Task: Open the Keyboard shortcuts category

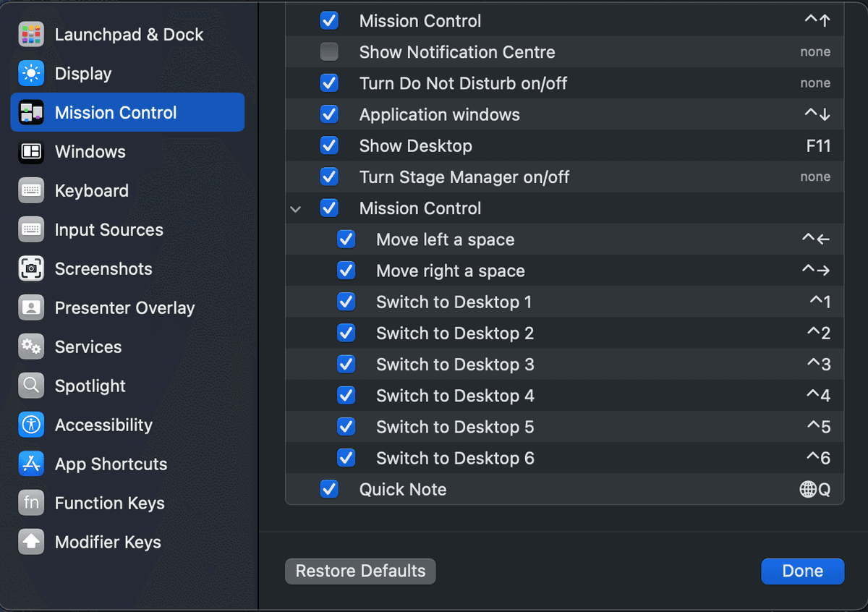Action: (x=91, y=191)
